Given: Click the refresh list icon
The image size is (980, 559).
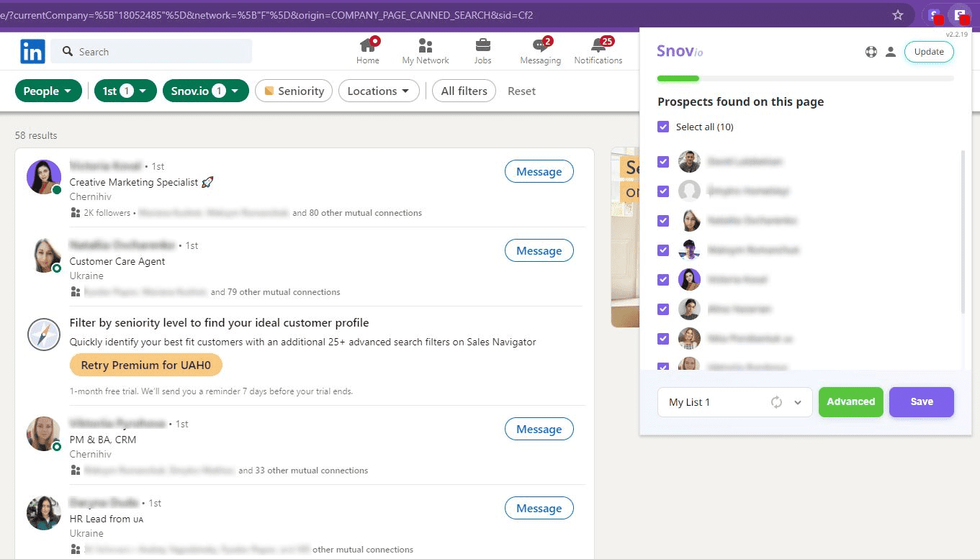Looking at the screenshot, I should (x=776, y=402).
